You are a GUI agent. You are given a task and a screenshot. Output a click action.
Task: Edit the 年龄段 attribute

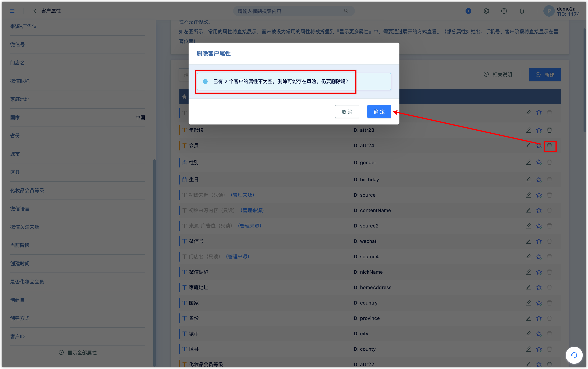tap(528, 130)
